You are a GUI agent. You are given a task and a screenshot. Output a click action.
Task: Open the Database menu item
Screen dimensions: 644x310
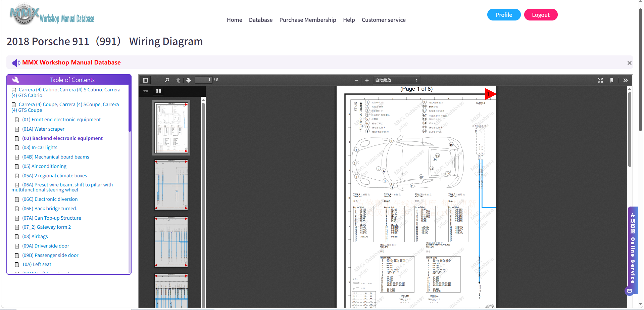[x=261, y=20]
